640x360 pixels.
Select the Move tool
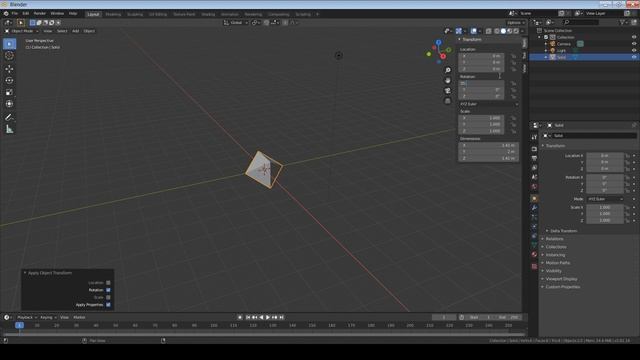click(x=9, y=69)
